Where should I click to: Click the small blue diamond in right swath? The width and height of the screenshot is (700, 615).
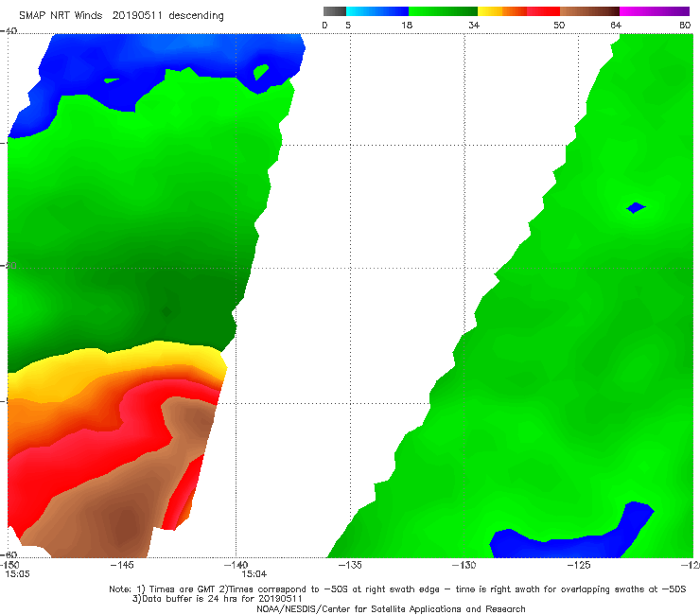(x=636, y=207)
